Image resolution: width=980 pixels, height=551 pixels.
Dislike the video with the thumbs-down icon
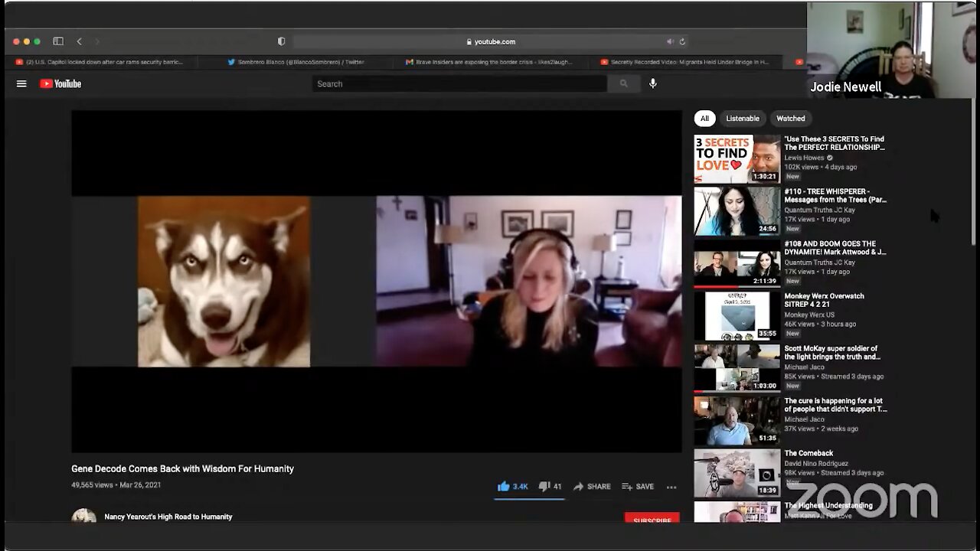[x=544, y=487]
